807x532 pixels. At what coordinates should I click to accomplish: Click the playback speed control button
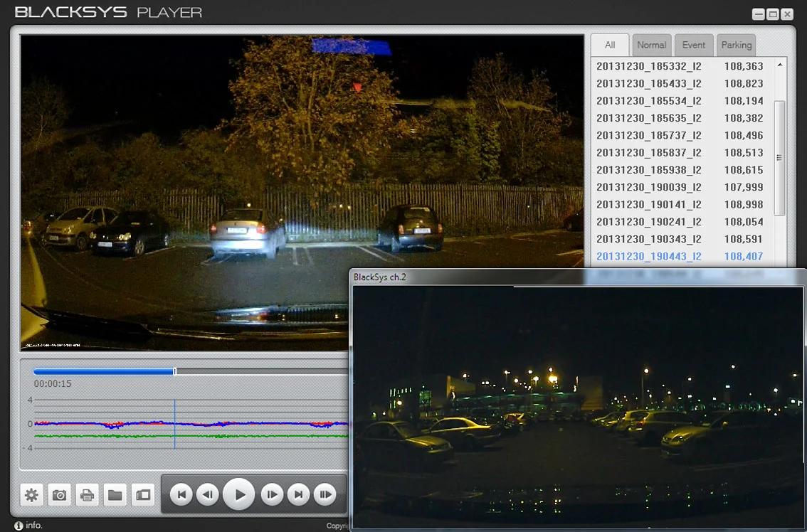click(x=325, y=494)
